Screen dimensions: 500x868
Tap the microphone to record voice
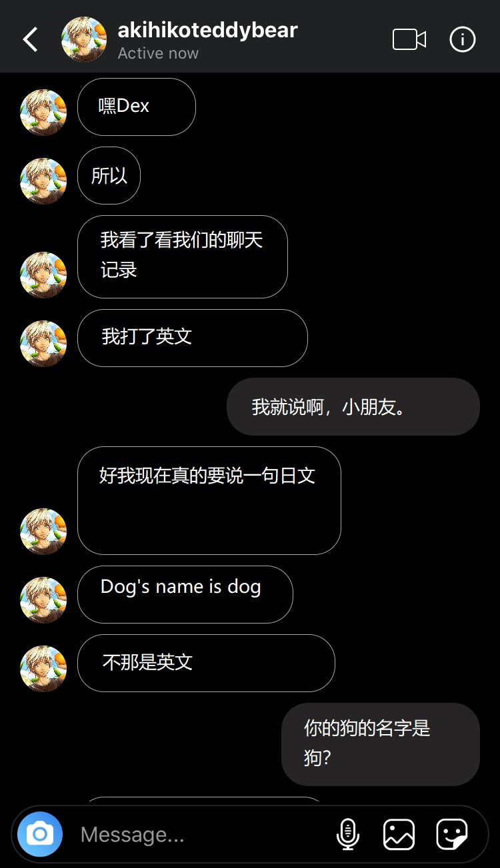347,834
